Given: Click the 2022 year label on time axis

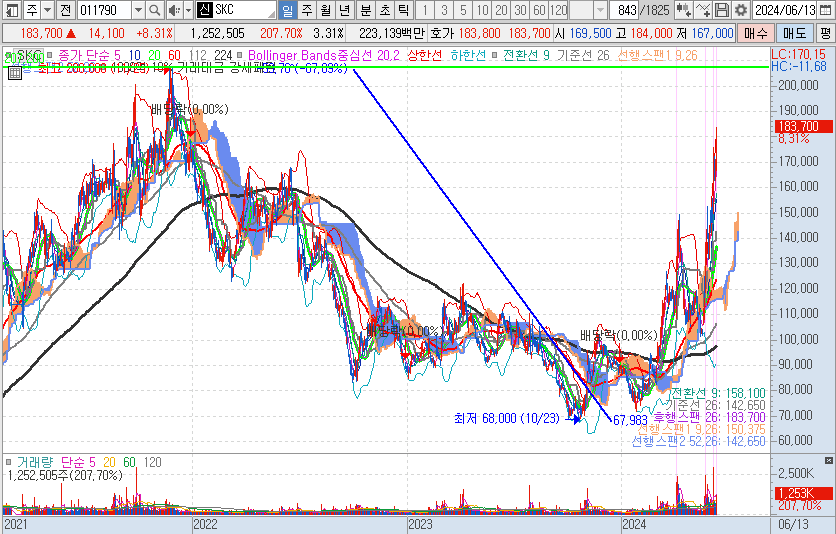Looking at the screenshot, I should pos(205,524).
